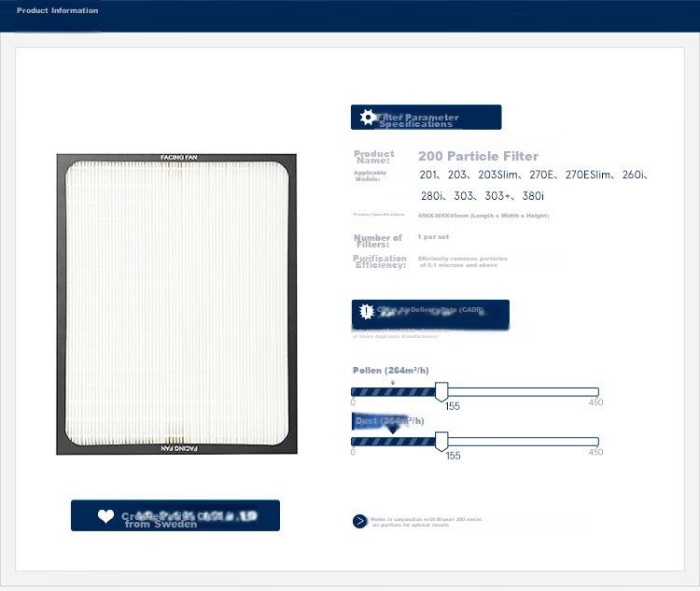
Task: Click the 450 maximum label on Pollen slider
Action: (x=595, y=402)
